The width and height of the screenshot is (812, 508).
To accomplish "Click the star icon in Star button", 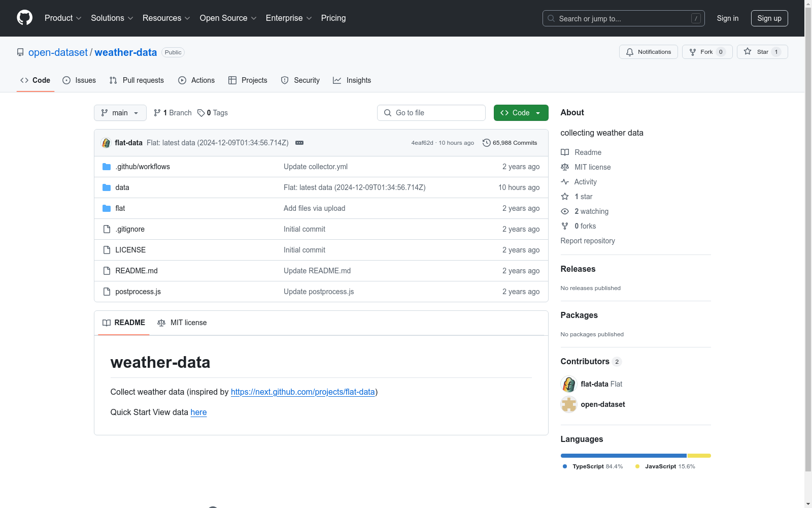I will coord(748,51).
